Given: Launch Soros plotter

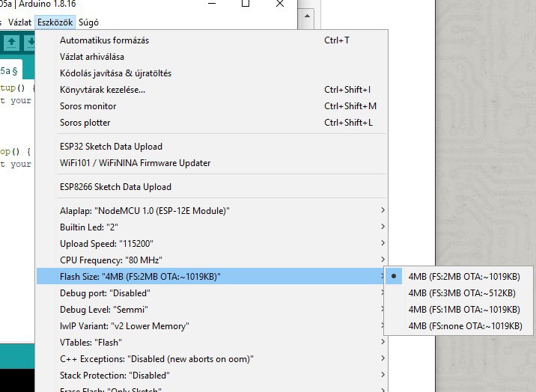Looking at the screenshot, I should 213,123.
